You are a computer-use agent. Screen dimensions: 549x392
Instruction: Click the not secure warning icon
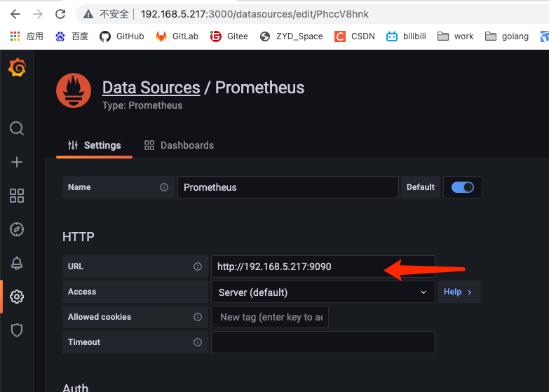point(88,14)
